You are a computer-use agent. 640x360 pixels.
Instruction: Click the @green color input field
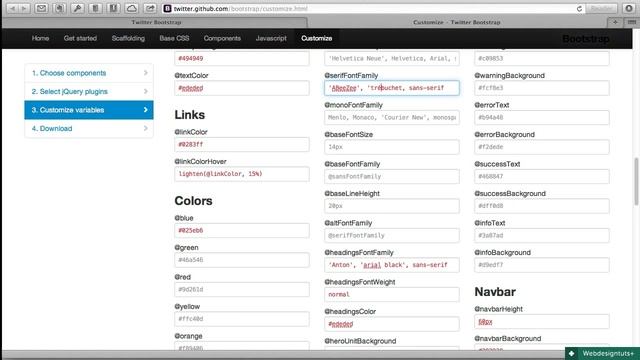242,260
